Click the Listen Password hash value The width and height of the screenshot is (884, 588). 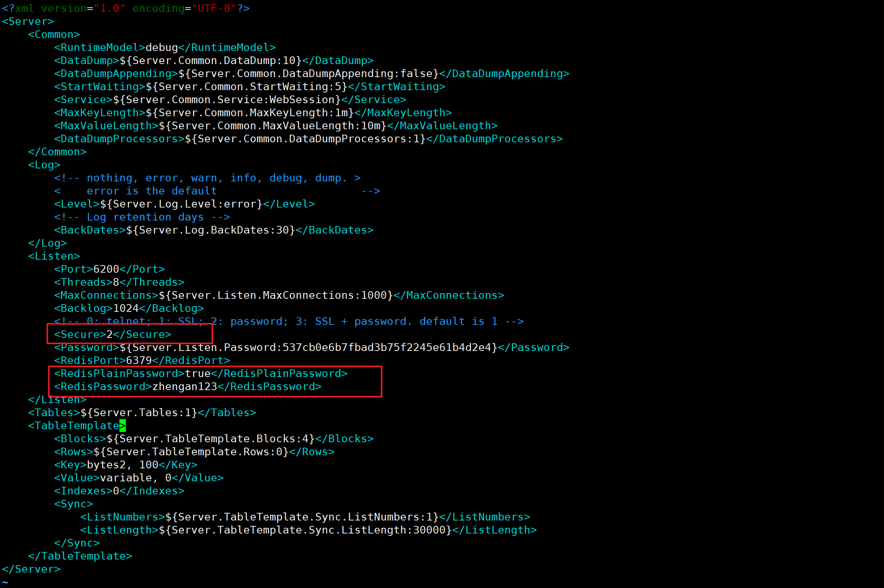pos(387,348)
